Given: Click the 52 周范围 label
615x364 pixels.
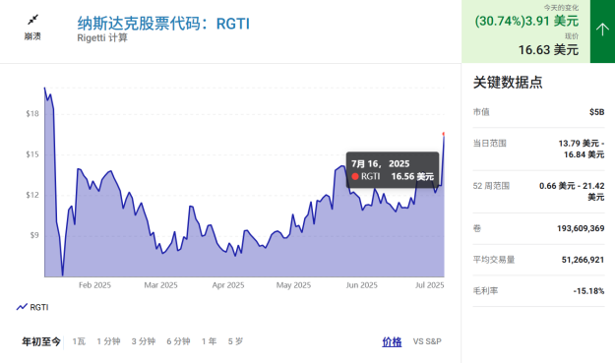Looking at the screenshot, I should click(x=491, y=186).
